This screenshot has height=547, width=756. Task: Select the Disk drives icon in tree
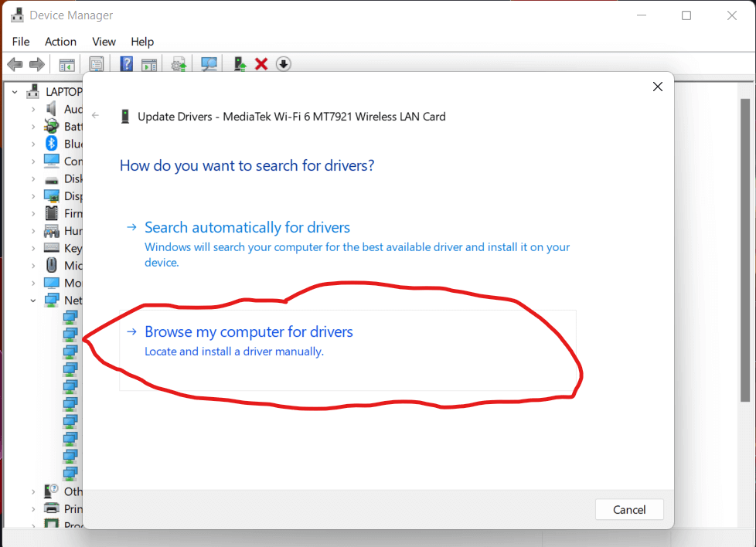tap(52, 180)
